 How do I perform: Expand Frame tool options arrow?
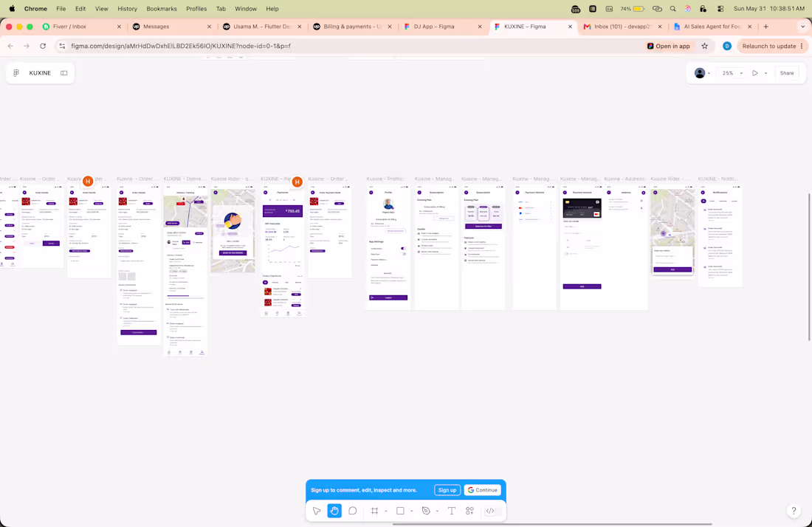point(386,511)
